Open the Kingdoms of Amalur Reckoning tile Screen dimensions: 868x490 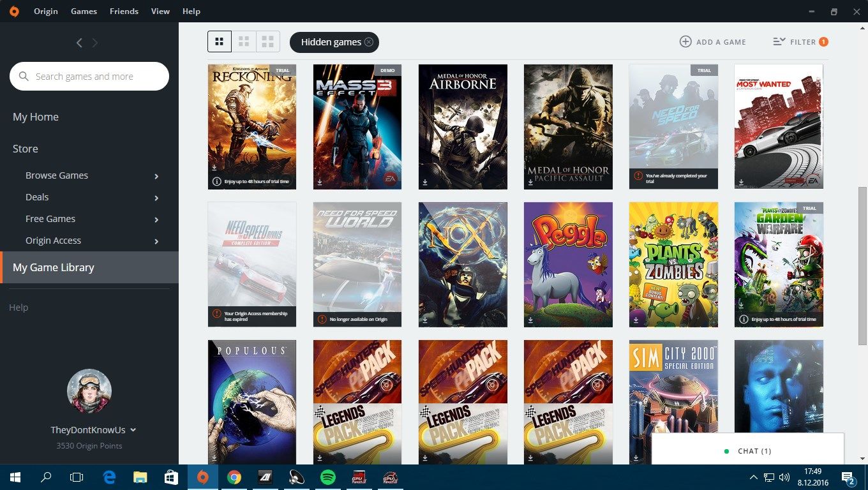pos(252,127)
